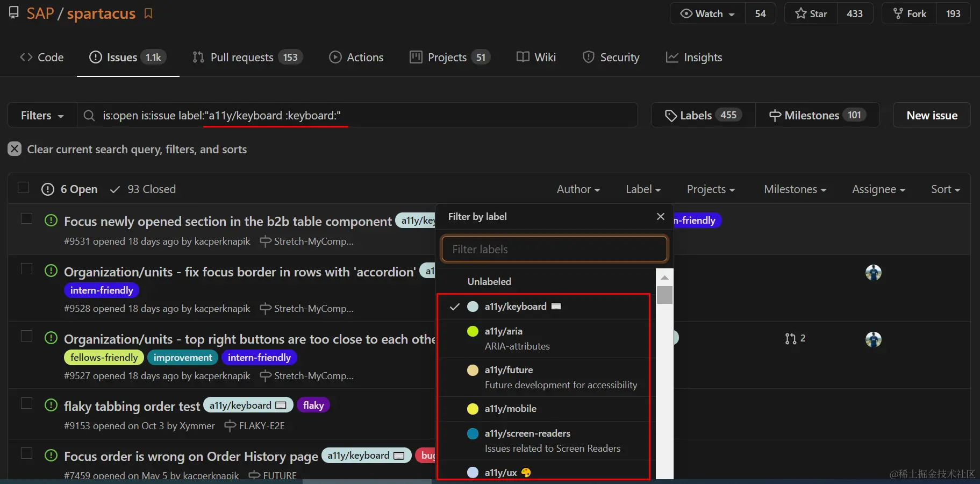
Task: Open the Milestones 101 page
Action: point(817,115)
